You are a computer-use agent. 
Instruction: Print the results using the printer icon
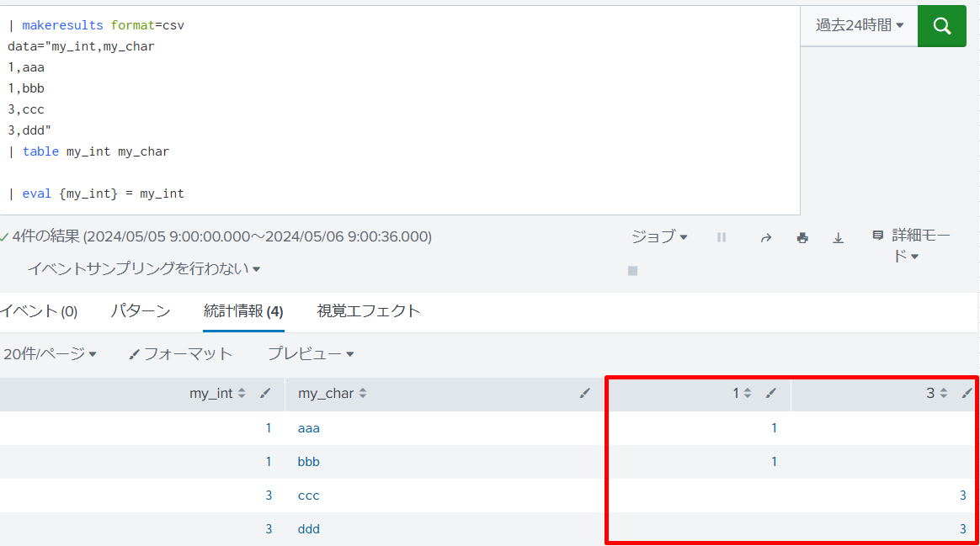pyautogui.click(x=802, y=237)
